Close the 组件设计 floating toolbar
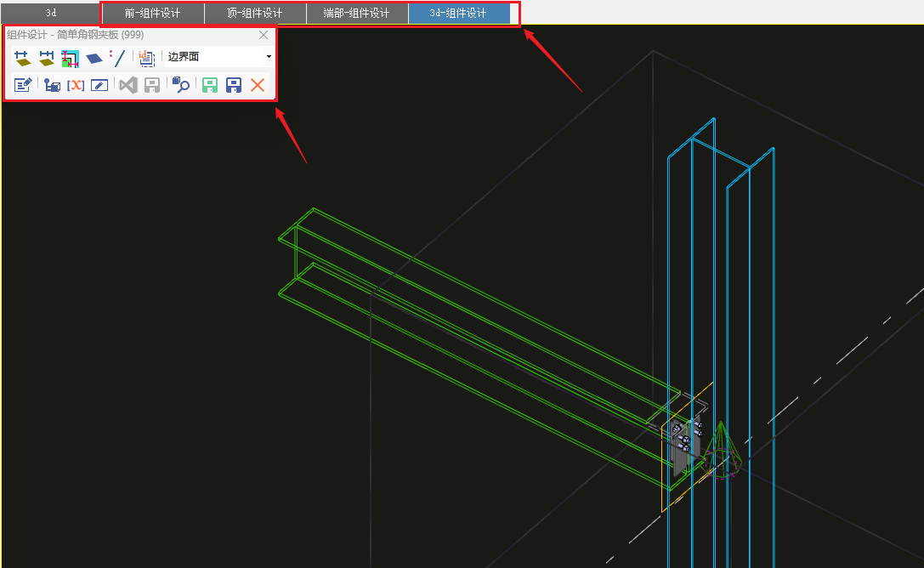 (264, 35)
